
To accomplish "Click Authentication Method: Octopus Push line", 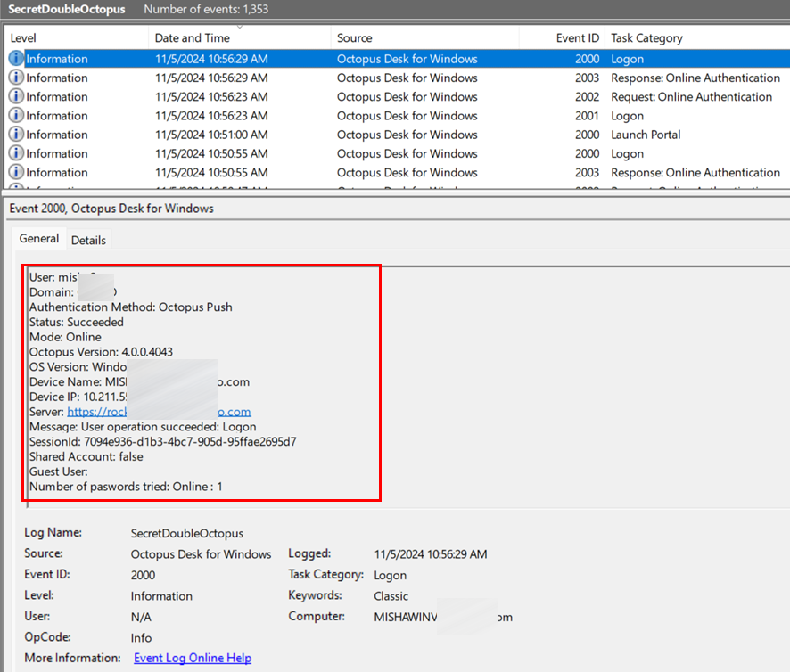I will [x=130, y=307].
